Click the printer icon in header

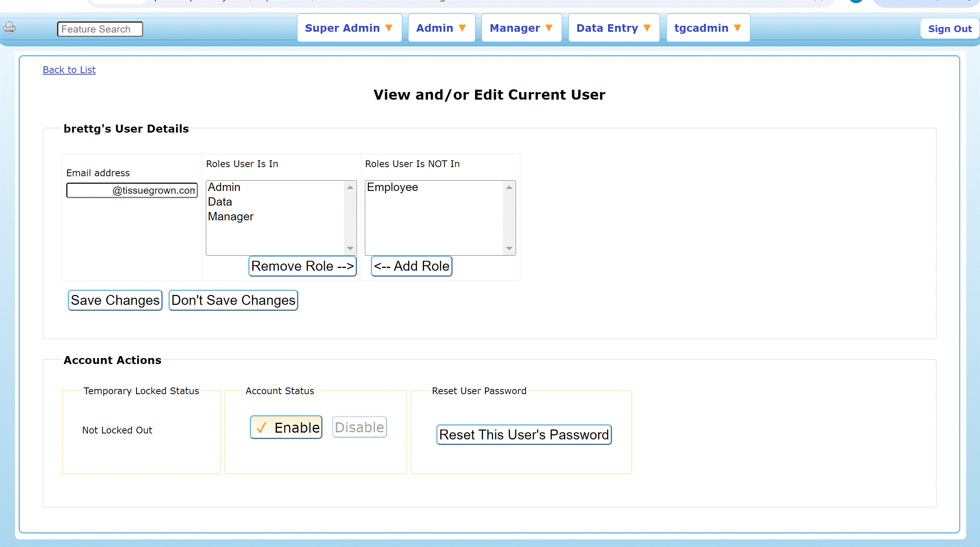click(9, 28)
